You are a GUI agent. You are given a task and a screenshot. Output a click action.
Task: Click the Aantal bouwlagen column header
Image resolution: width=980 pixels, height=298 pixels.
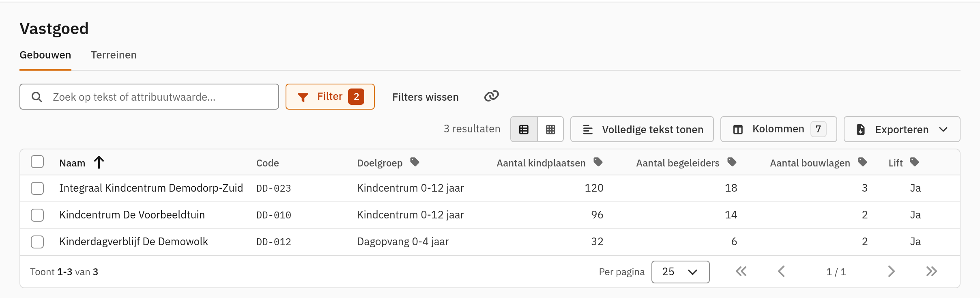pyautogui.click(x=810, y=163)
